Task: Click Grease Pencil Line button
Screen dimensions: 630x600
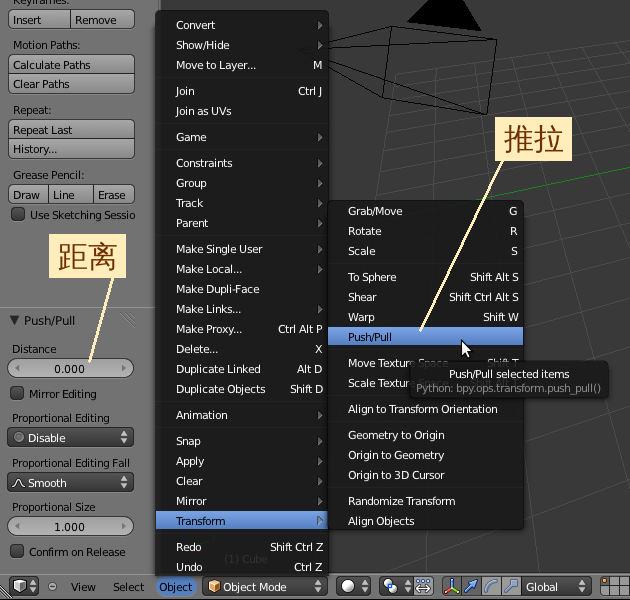Action: coord(71,195)
